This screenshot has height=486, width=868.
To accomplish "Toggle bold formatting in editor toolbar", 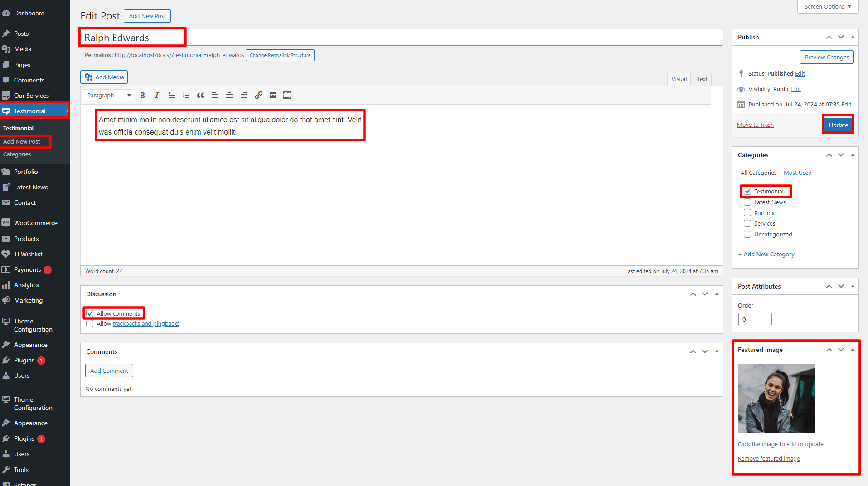I will (142, 95).
